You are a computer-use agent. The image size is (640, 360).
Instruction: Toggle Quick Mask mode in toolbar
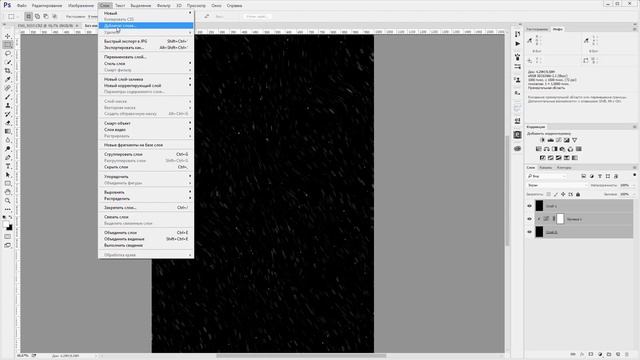[8, 236]
